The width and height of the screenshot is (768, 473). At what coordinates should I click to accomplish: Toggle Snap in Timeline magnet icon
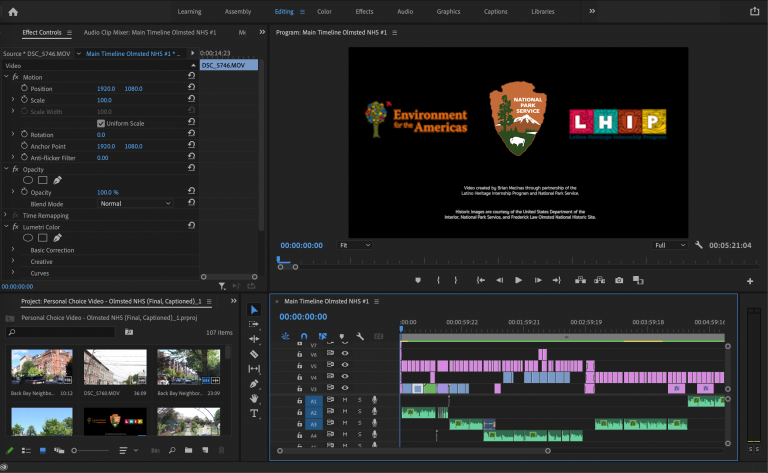pyautogui.click(x=304, y=336)
